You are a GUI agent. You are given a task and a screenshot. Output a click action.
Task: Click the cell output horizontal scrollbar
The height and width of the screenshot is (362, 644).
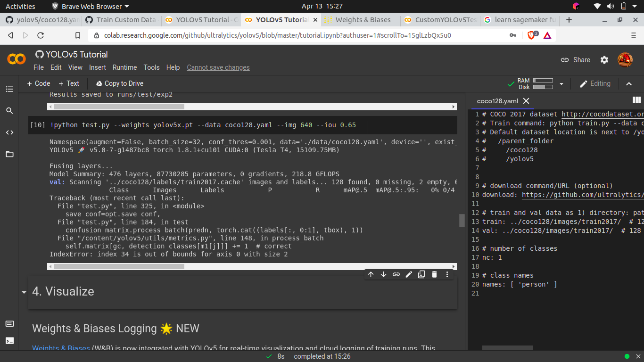click(252, 266)
